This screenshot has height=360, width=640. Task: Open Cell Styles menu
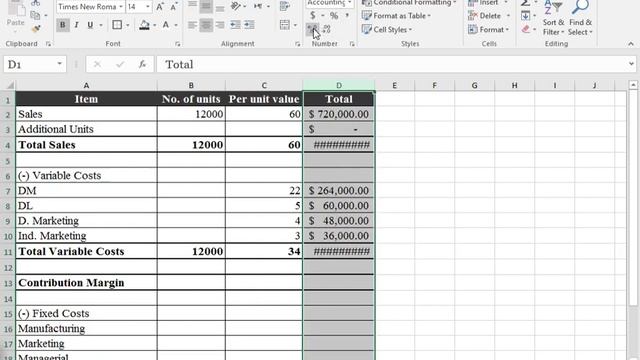tap(387, 29)
